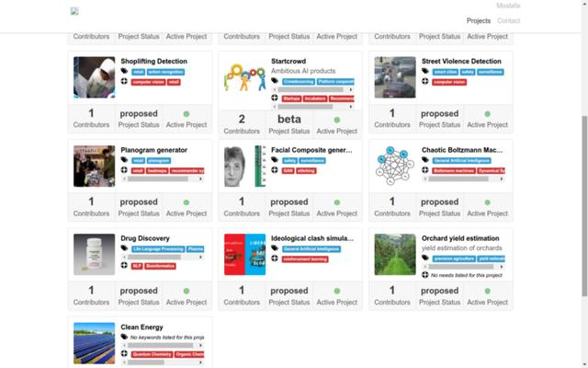Click Drug Discovery's green active project dot
This screenshot has width=588, height=368.
click(x=187, y=291)
